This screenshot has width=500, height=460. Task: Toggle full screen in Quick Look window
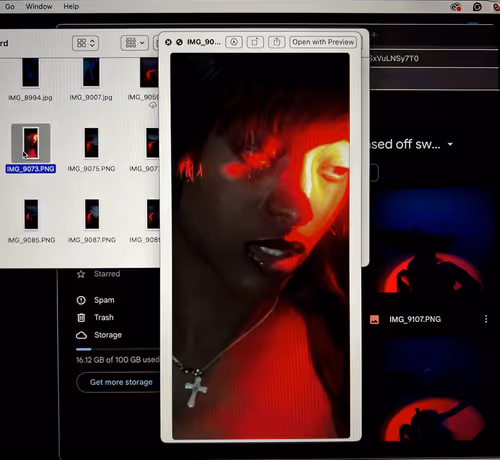(x=179, y=42)
